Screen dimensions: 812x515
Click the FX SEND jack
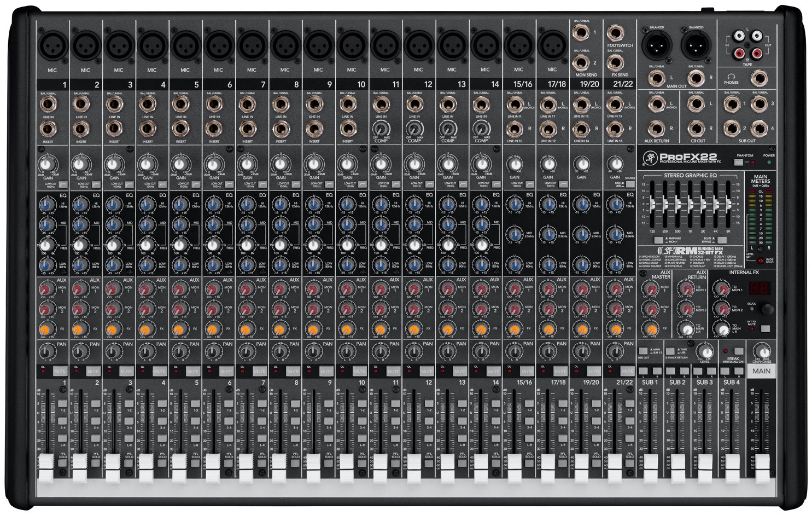pyautogui.click(x=616, y=62)
